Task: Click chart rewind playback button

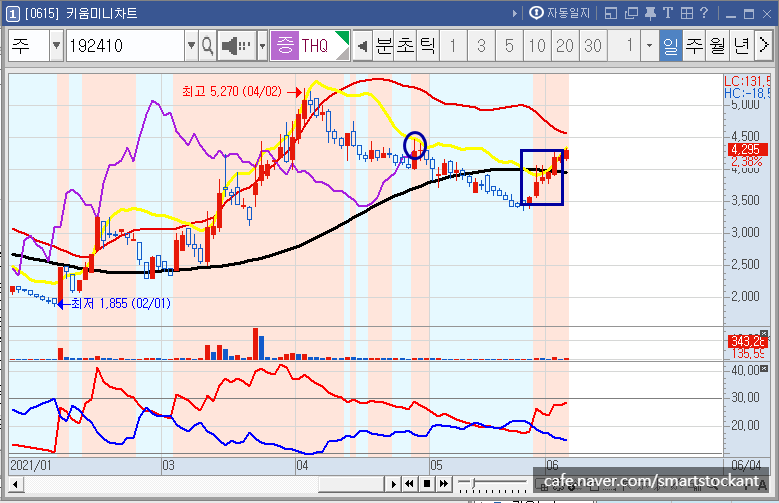Action: coord(409,483)
